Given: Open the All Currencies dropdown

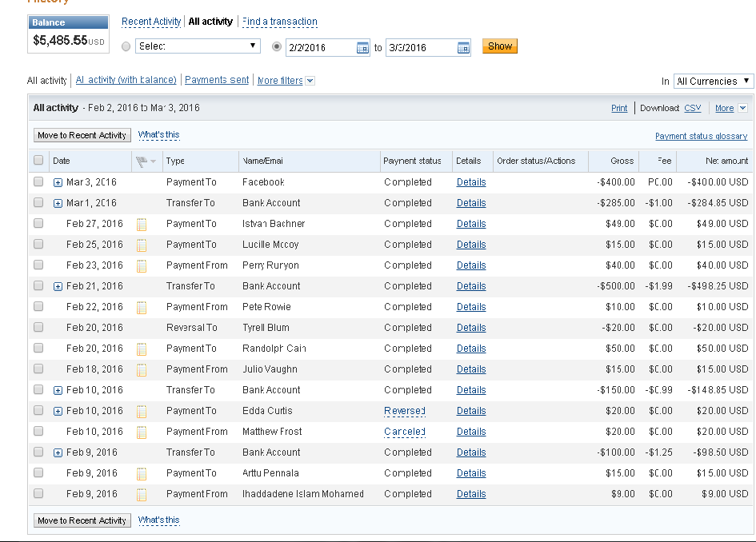Looking at the screenshot, I should (x=713, y=81).
